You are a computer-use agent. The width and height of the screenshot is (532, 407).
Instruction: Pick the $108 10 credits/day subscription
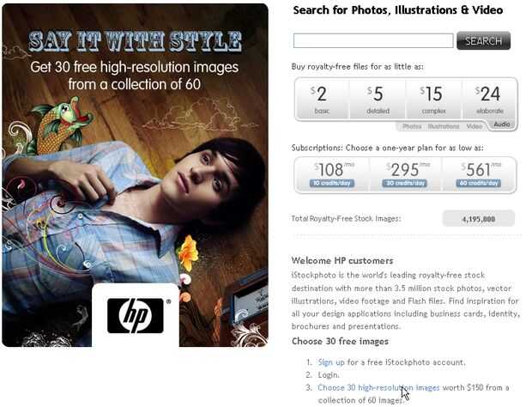click(x=332, y=175)
